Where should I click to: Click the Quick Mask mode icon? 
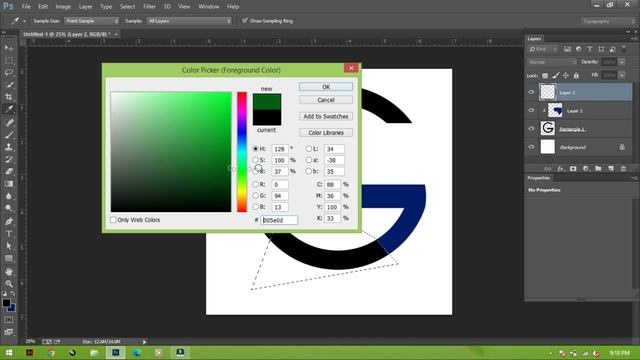click(9, 320)
